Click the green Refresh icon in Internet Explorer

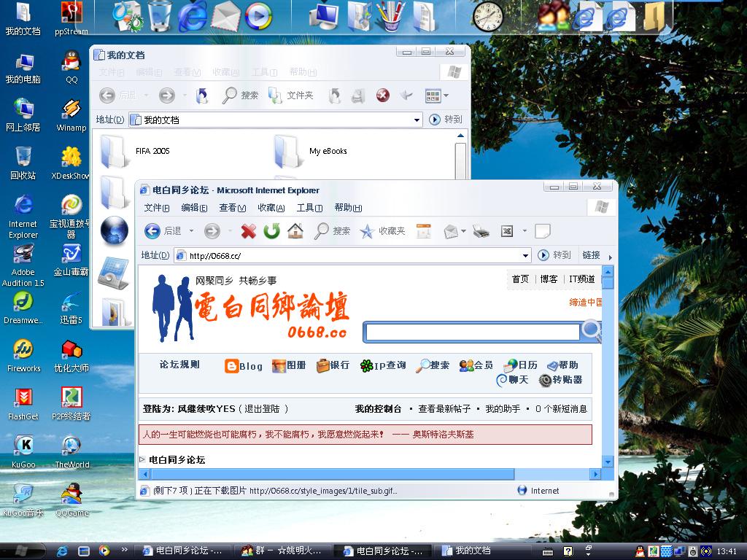pos(272,231)
